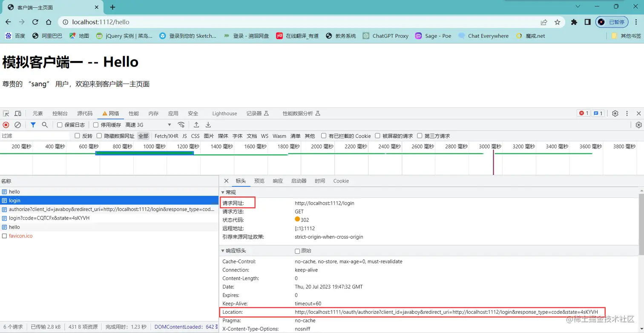
Task: Toggle the network filter funnel icon
Action: click(33, 125)
